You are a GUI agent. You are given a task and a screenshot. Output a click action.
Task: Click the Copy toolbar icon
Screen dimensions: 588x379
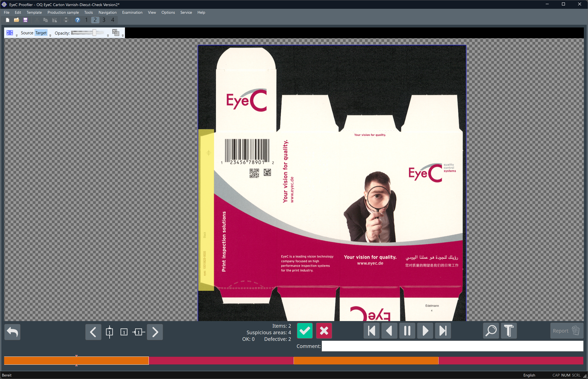tap(46, 20)
